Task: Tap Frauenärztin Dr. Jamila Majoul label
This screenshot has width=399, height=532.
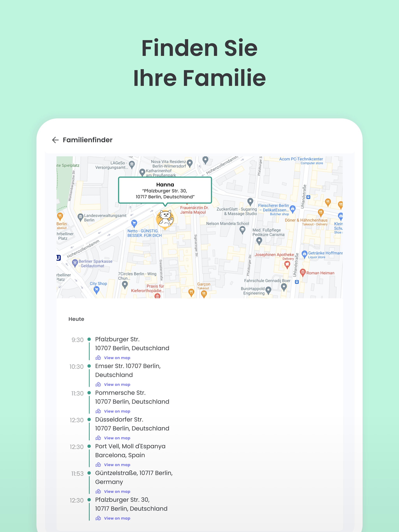Action: click(194, 210)
